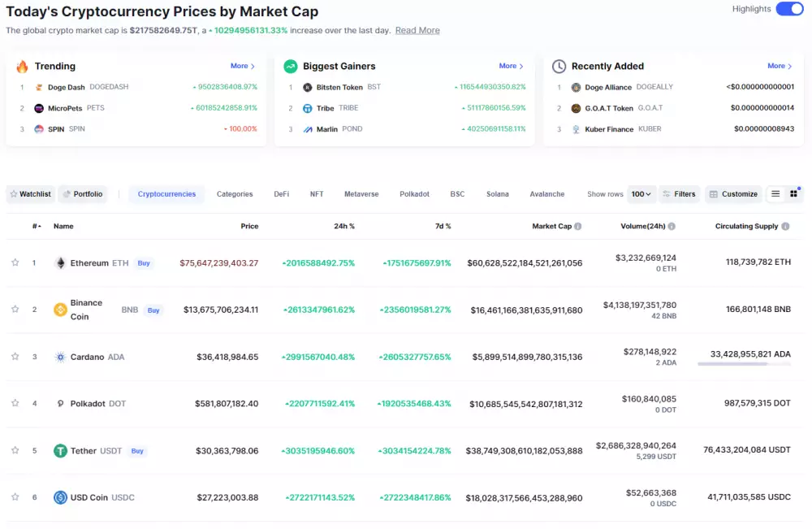
Task: Open the Customize columns menu
Action: pyautogui.click(x=732, y=193)
